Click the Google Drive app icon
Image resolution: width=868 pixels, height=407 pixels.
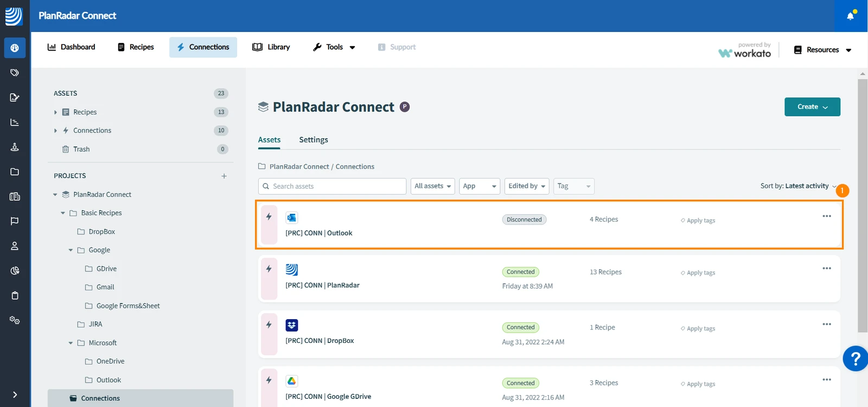tap(292, 381)
